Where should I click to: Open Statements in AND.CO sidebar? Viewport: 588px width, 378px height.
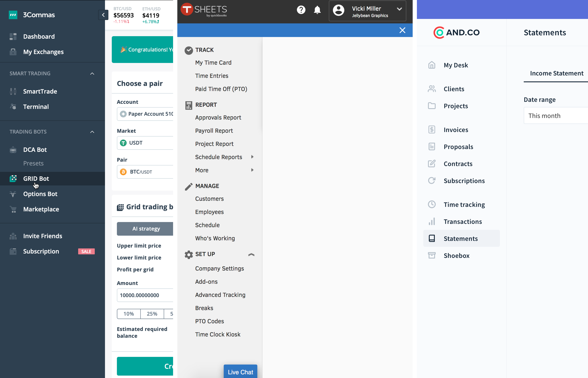(462, 238)
